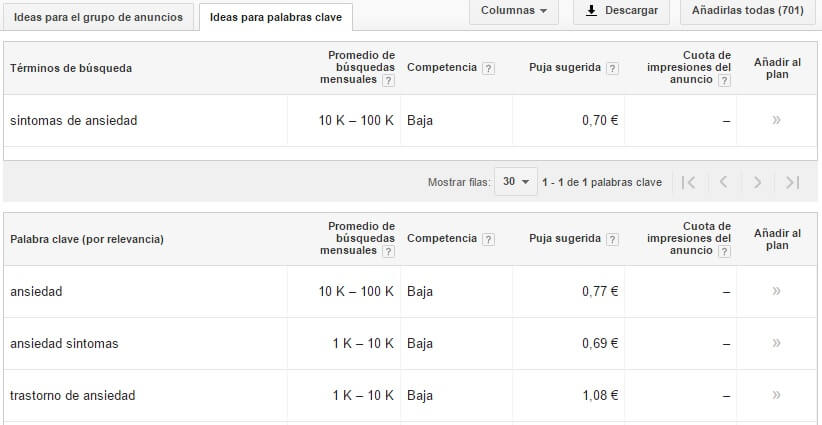Select 'Ideas para palabras clave' tab
Image resolution: width=822 pixels, height=425 pixels.
pyautogui.click(x=275, y=17)
